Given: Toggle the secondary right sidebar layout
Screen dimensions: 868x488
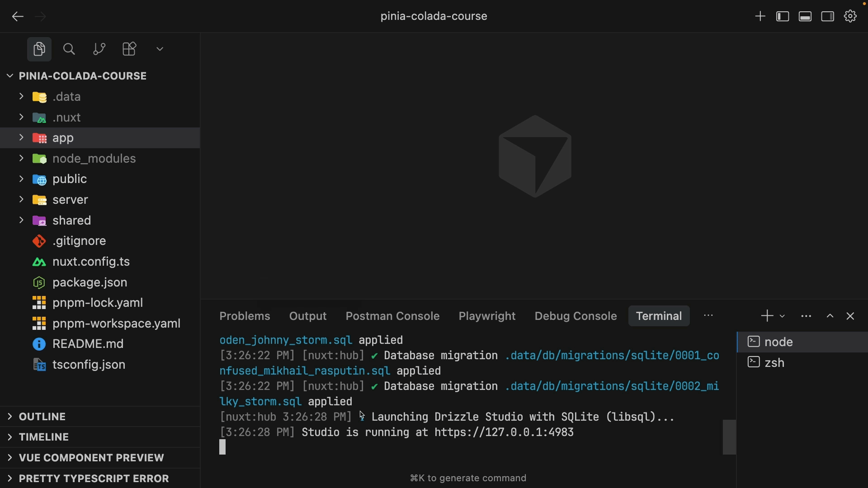Looking at the screenshot, I should [828, 16].
